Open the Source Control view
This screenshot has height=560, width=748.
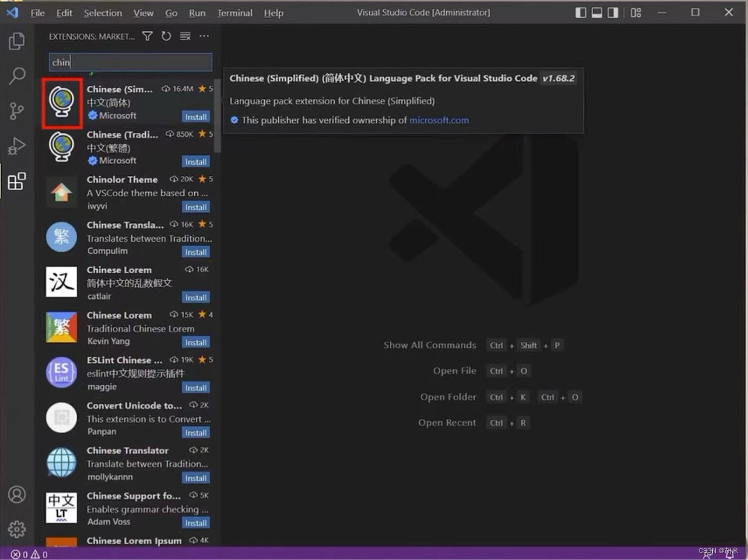point(17,111)
